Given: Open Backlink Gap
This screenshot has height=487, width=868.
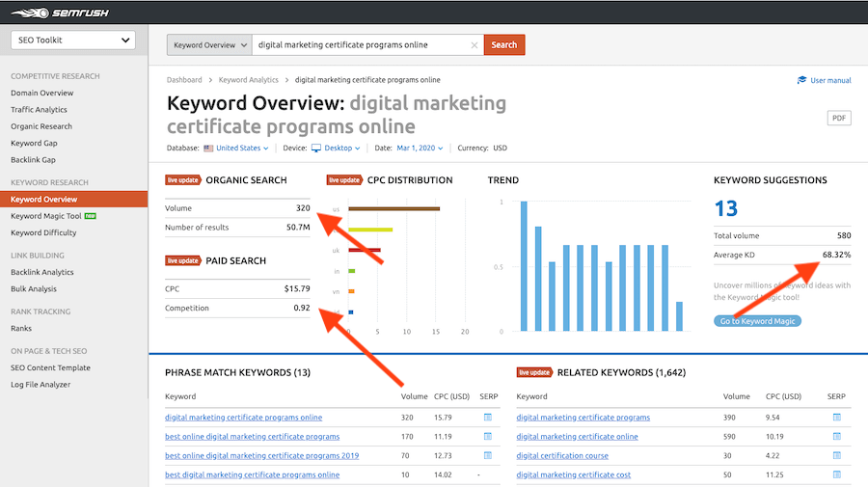Looking at the screenshot, I should coord(33,159).
